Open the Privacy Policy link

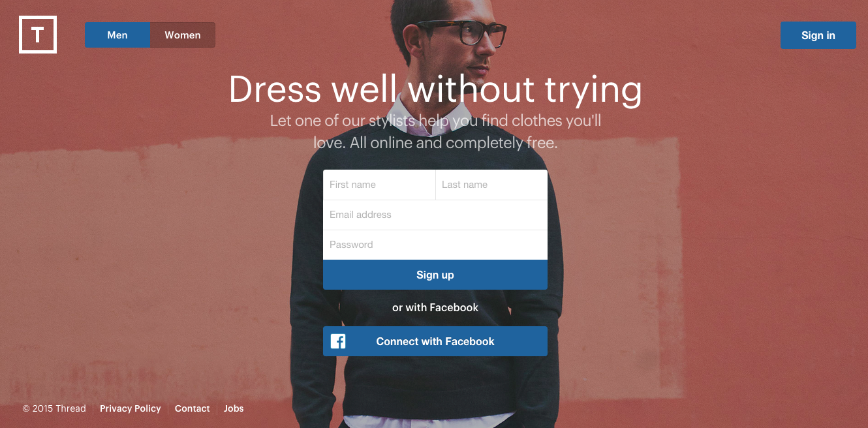click(131, 408)
